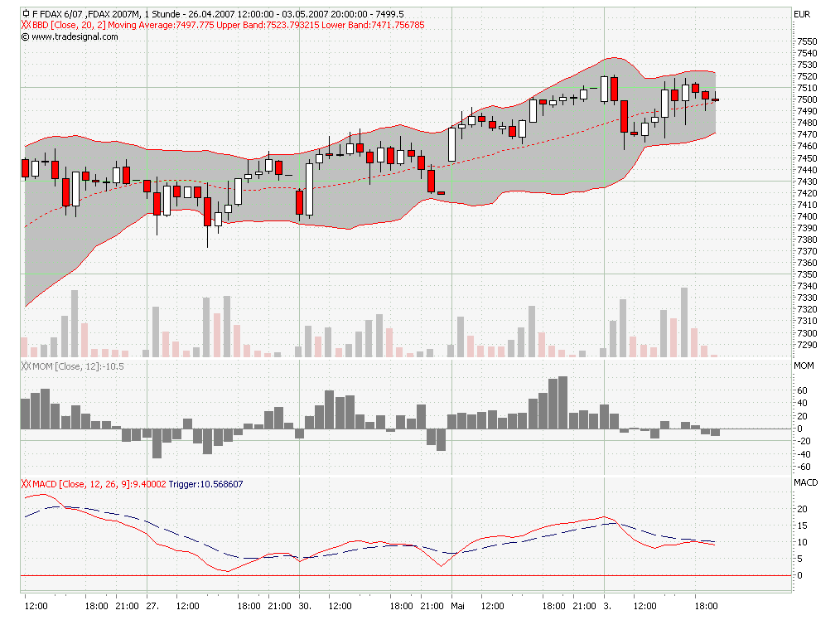
Task: Click the 7550 price axis value
Action: point(808,41)
